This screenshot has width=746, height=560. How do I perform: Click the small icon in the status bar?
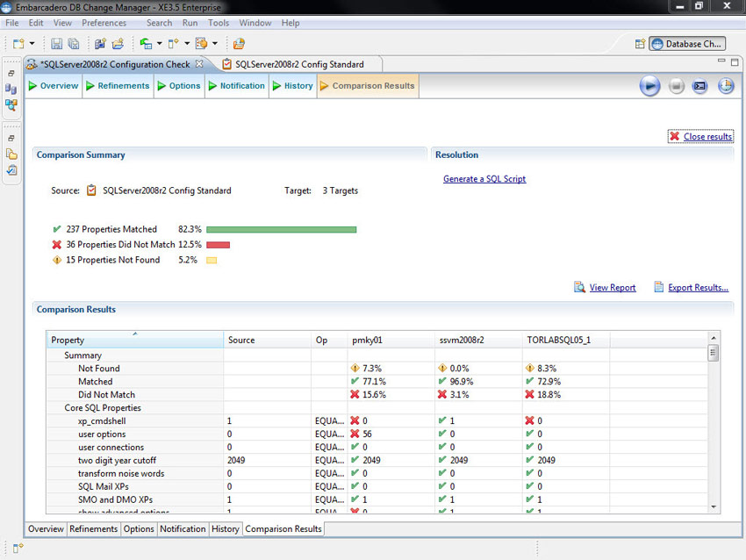[18, 548]
